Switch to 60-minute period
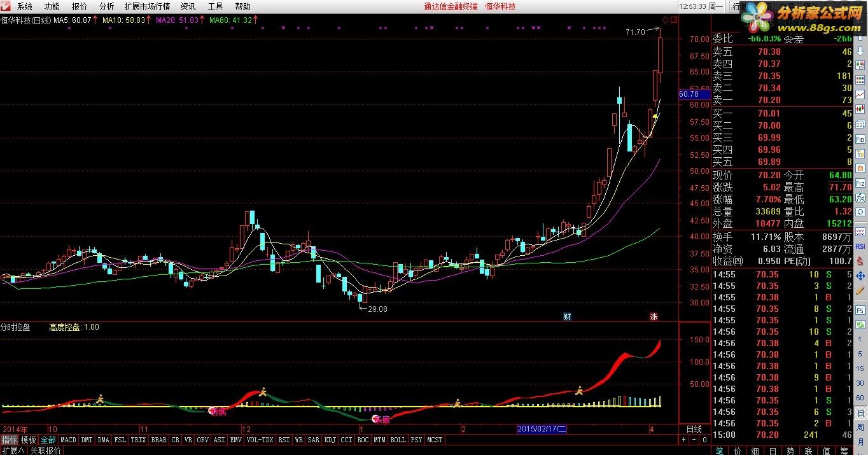 coord(860,398)
